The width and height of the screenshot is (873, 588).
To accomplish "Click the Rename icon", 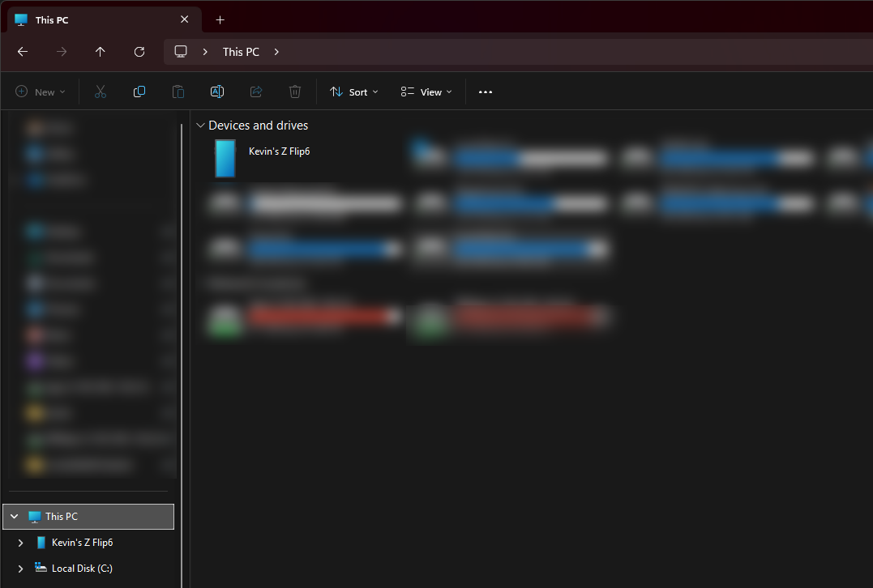I will point(217,92).
